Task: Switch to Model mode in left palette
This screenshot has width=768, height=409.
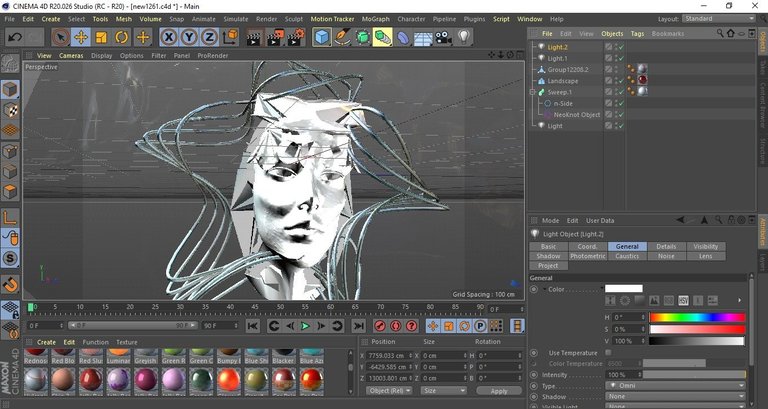Action: 10,90
